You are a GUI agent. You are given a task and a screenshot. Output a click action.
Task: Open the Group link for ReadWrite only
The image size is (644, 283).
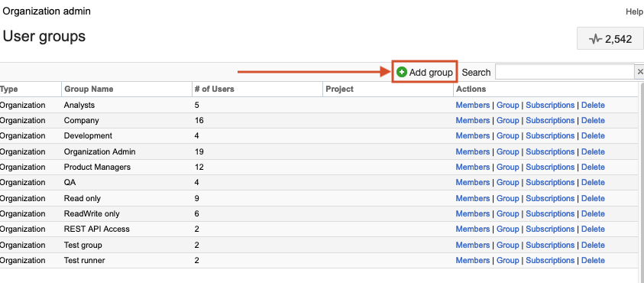(x=508, y=213)
